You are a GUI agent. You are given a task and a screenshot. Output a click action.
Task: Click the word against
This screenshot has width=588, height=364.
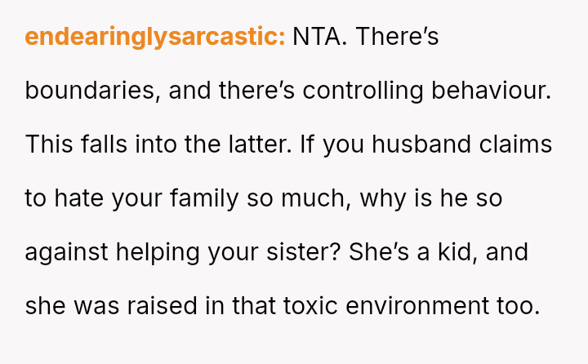(x=66, y=253)
